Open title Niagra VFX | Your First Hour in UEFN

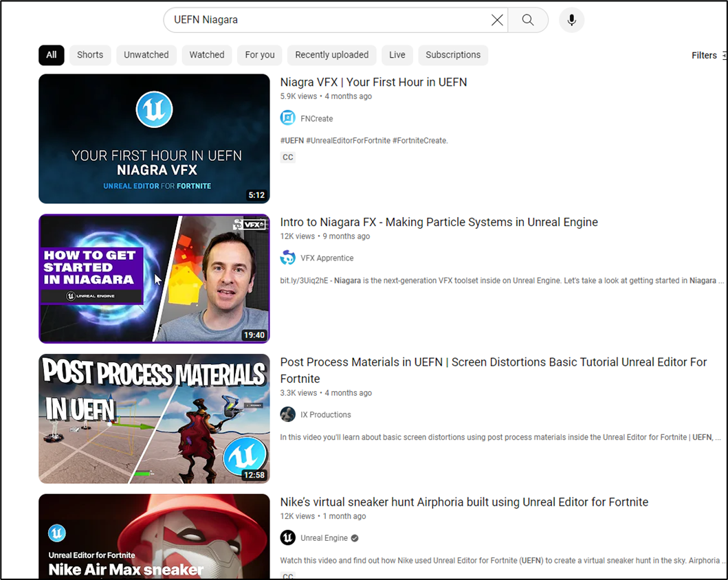click(373, 82)
